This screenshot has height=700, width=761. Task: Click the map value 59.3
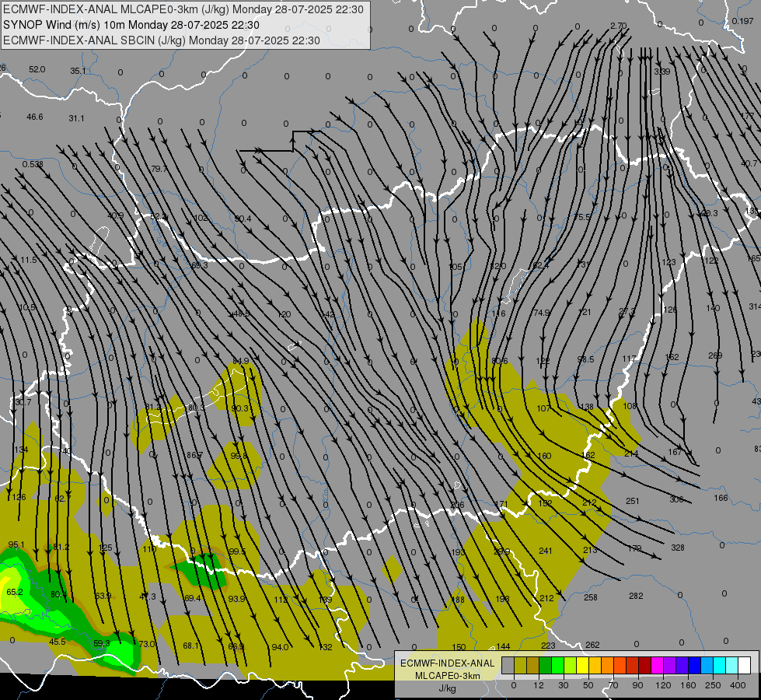coord(101,643)
